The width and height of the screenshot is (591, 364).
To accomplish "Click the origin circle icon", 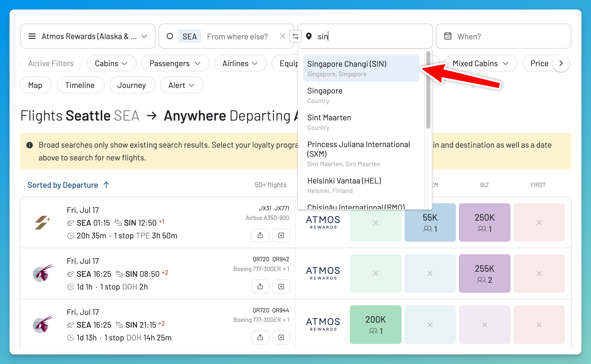I will point(170,36).
